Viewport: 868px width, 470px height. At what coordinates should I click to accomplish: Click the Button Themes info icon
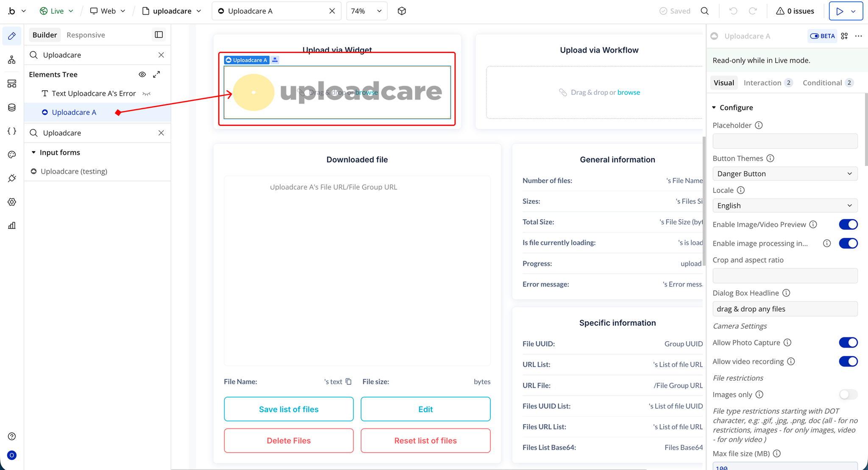click(770, 159)
